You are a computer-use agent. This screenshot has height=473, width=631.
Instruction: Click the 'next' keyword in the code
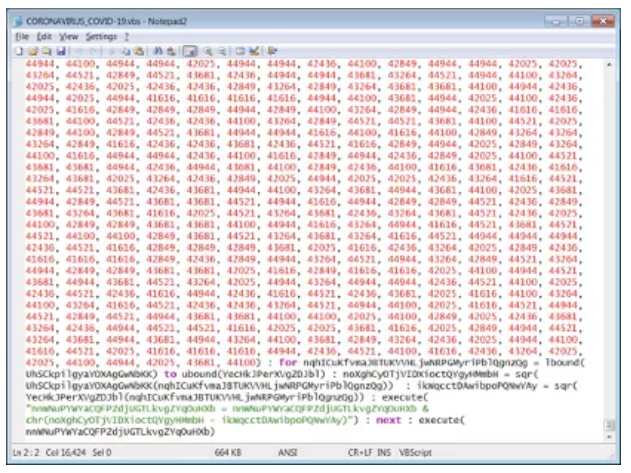(x=388, y=420)
